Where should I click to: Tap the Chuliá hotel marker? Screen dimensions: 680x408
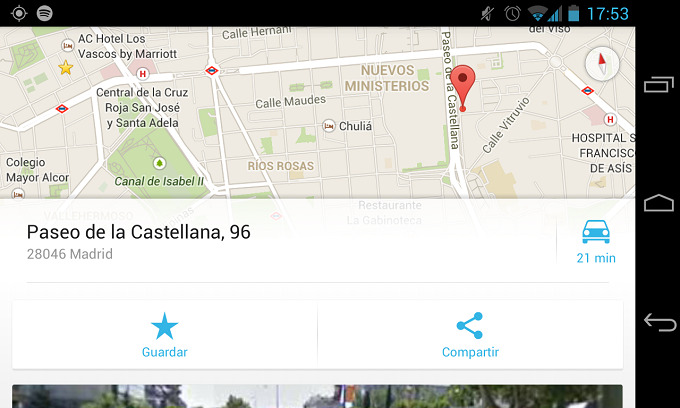click(x=329, y=126)
